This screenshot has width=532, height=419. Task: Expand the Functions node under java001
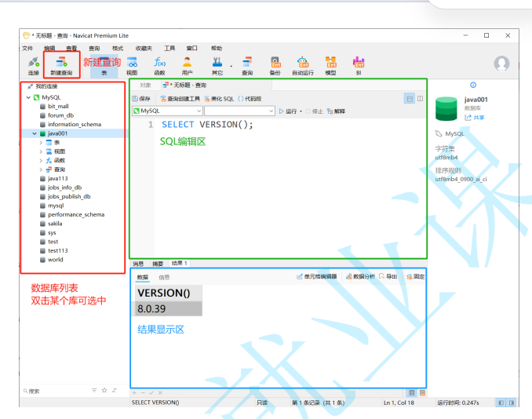[x=41, y=161]
